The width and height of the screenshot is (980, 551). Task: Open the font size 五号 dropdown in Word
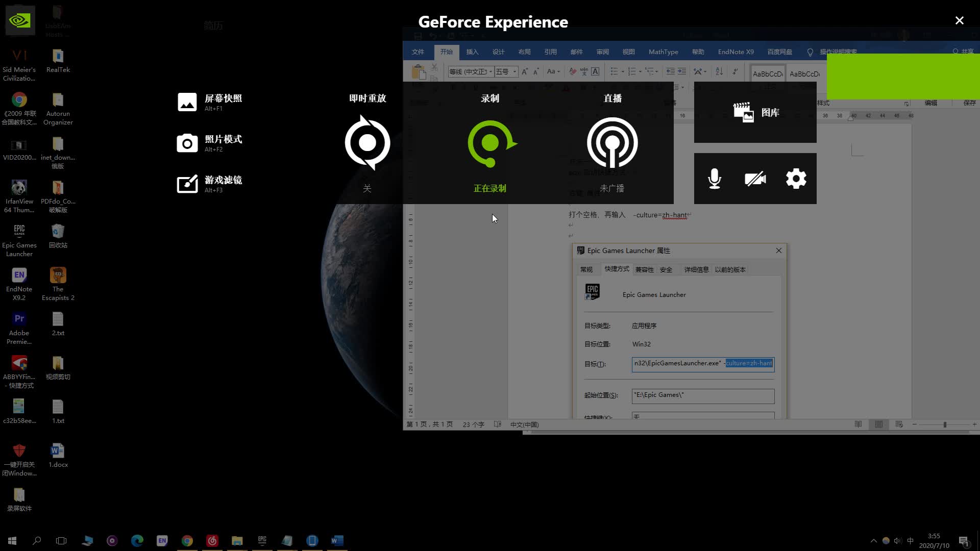[514, 72]
